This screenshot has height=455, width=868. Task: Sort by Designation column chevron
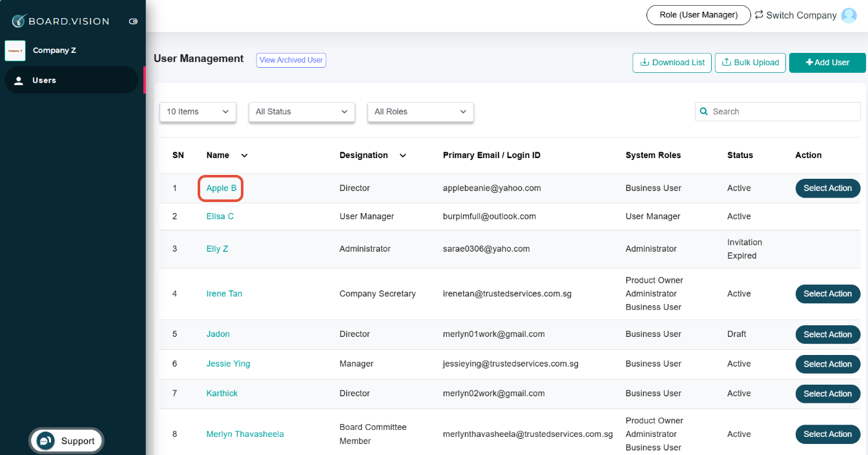point(403,156)
